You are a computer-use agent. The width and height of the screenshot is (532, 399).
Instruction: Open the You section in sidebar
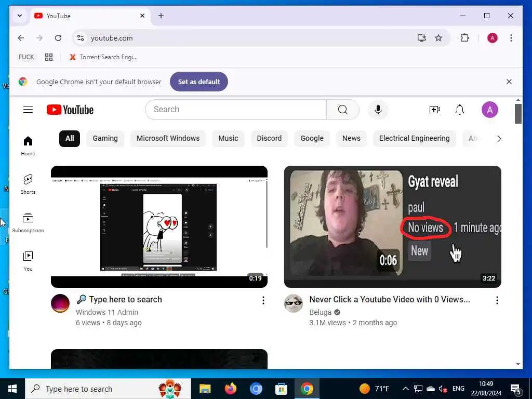pyautogui.click(x=28, y=261)
